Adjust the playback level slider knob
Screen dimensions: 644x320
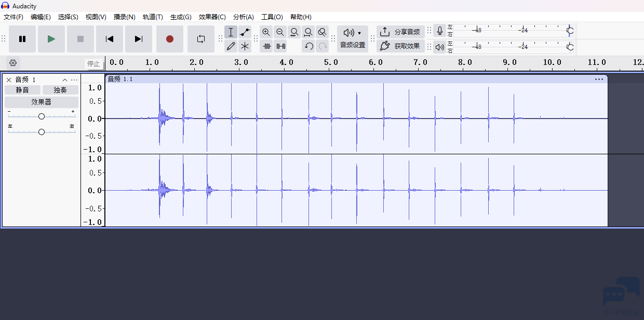570,47
